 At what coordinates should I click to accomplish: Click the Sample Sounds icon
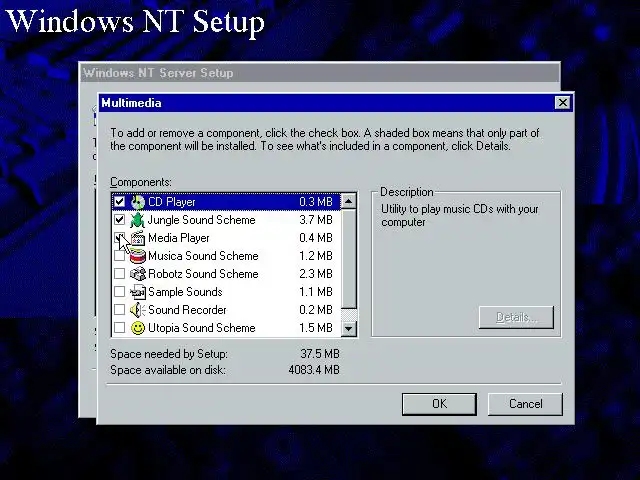pos(138,292)
